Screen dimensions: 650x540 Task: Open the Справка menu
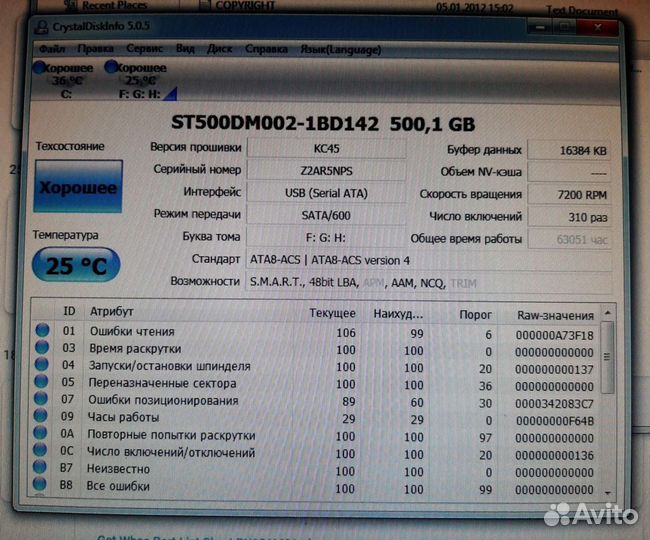tap(266, 49)
